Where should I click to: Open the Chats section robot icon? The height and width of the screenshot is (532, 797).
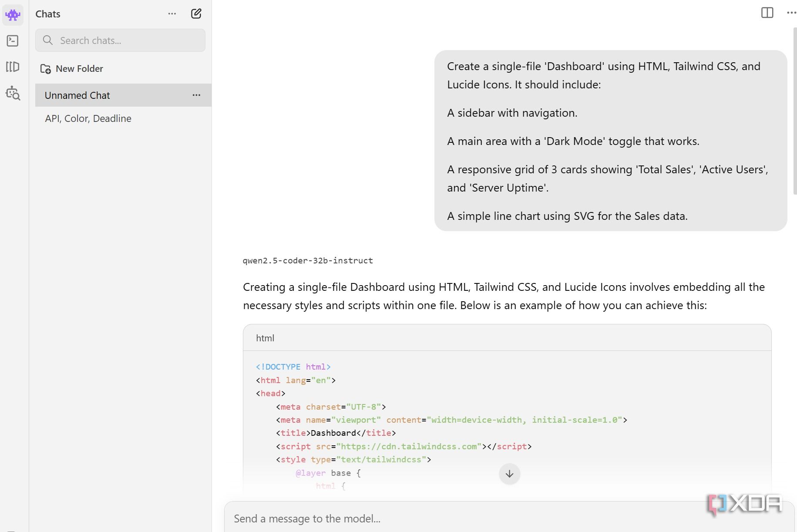13,15
